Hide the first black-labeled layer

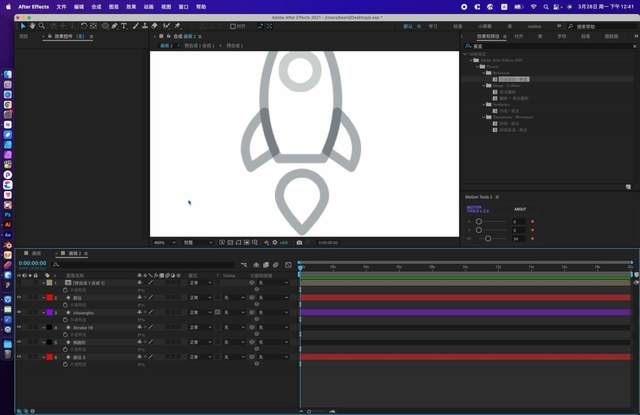point(19,327)
